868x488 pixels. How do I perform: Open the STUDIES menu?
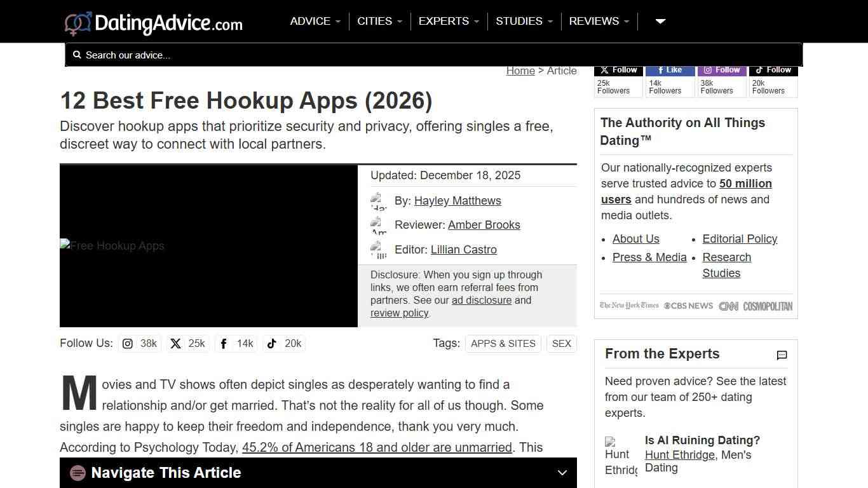(x=524, y=21)
